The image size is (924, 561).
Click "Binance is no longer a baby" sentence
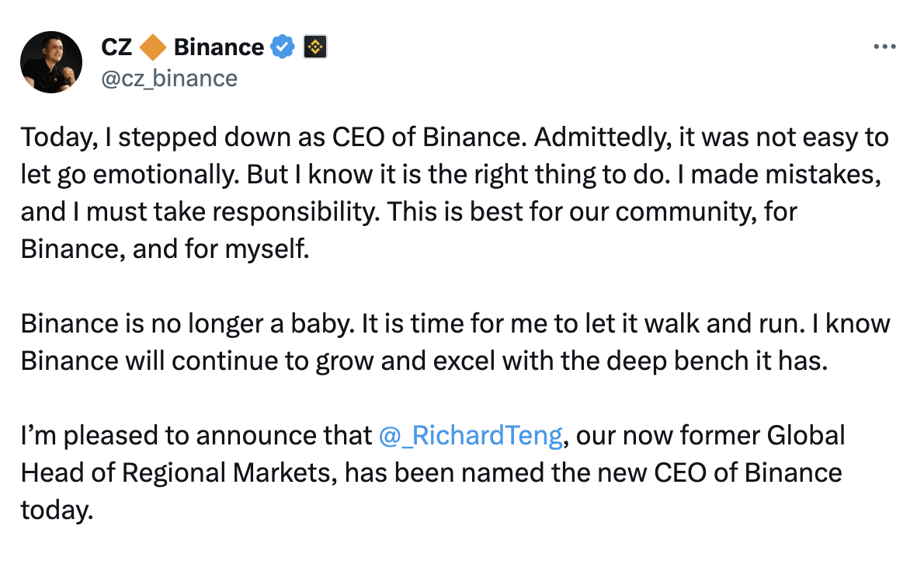[x=186, y=324]
